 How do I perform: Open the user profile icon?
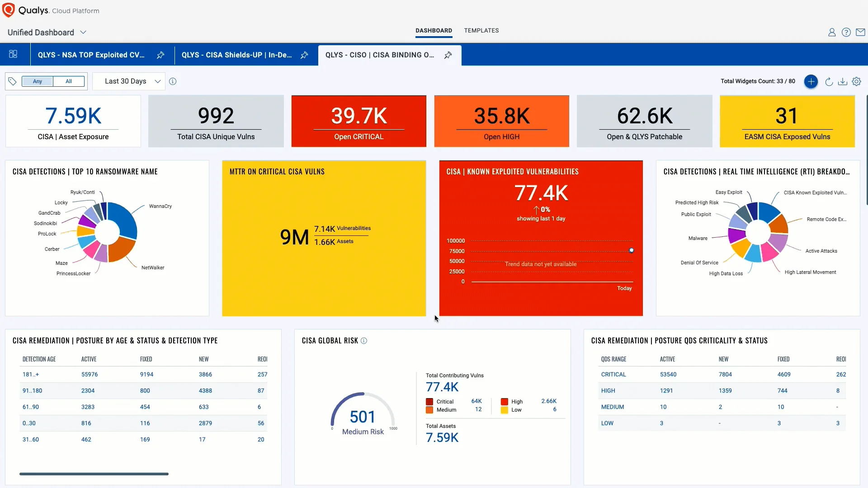(x=832, y=32)
